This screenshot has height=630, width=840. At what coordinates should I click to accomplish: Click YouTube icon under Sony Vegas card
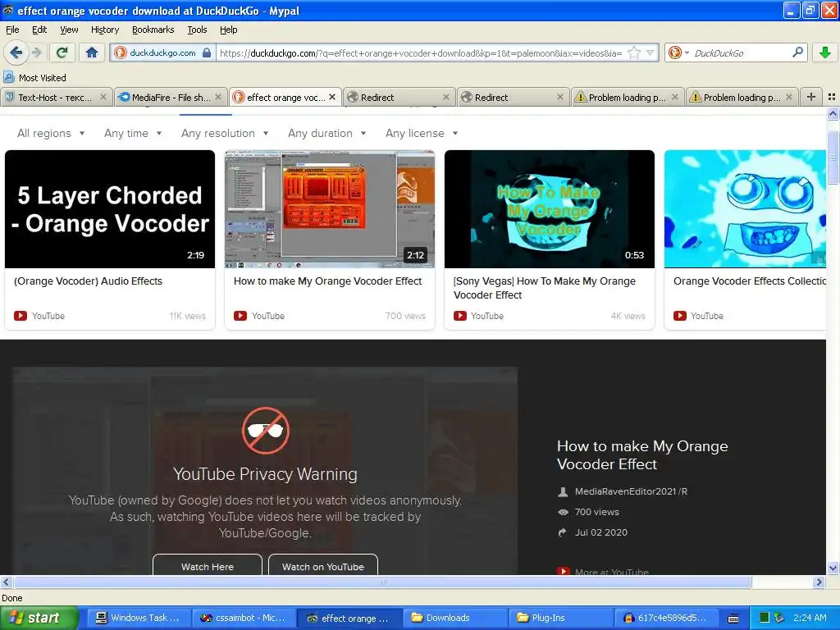pos(459,316)
